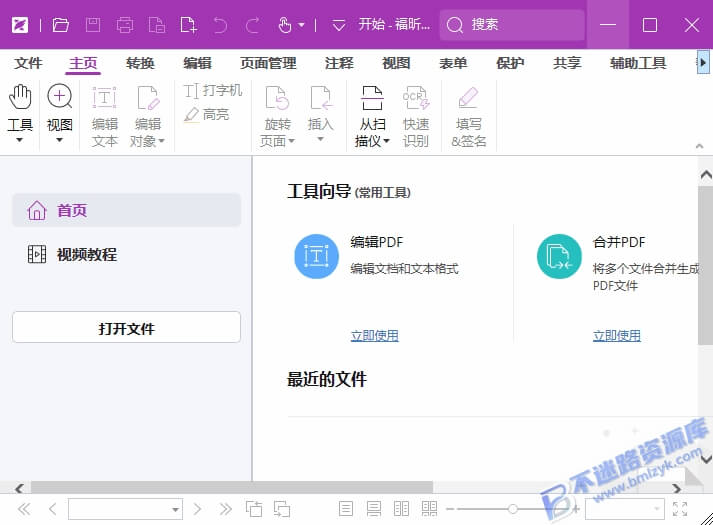
Task: Select the 高亮 highlight tool
Action: 206,114
